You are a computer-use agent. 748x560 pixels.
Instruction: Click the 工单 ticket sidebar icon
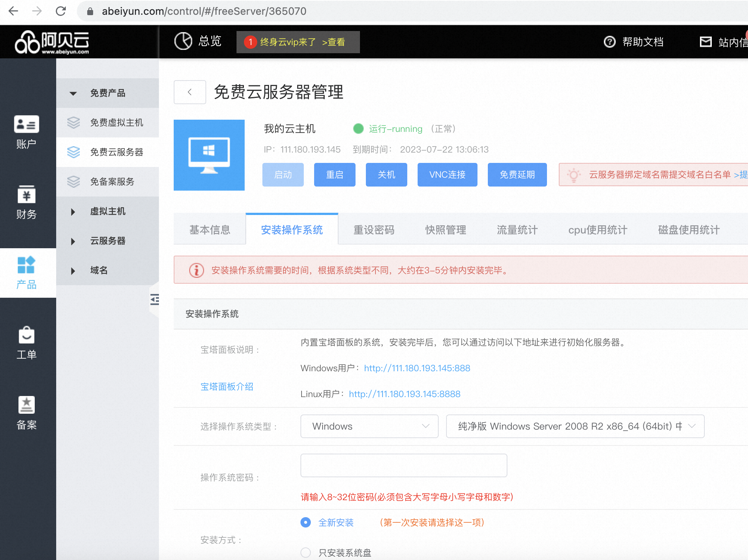coord(26,335)
